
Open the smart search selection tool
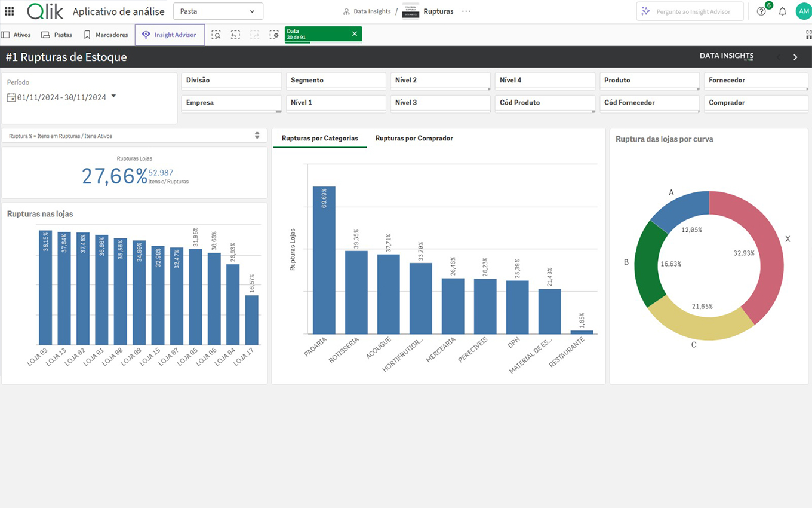pos(216,35)
